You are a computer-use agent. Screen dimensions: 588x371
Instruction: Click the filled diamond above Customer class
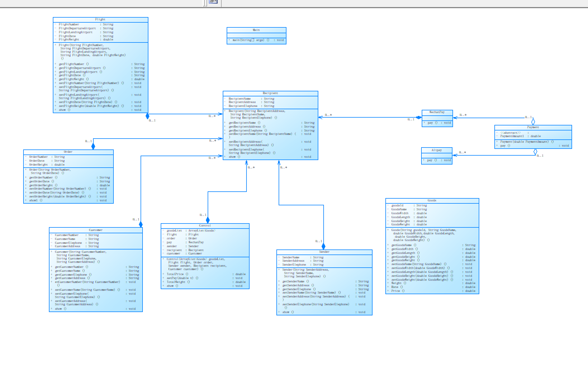click(141, 224)
